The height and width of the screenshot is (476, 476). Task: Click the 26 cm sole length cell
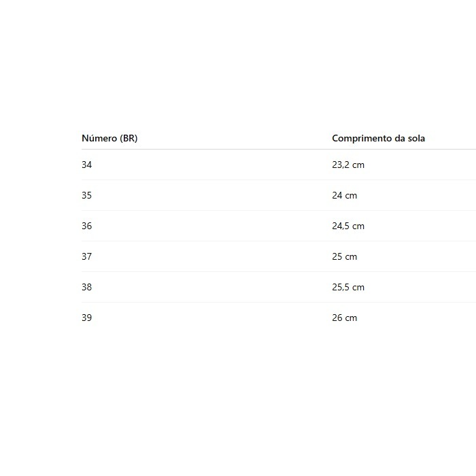[x=344, y=318]
